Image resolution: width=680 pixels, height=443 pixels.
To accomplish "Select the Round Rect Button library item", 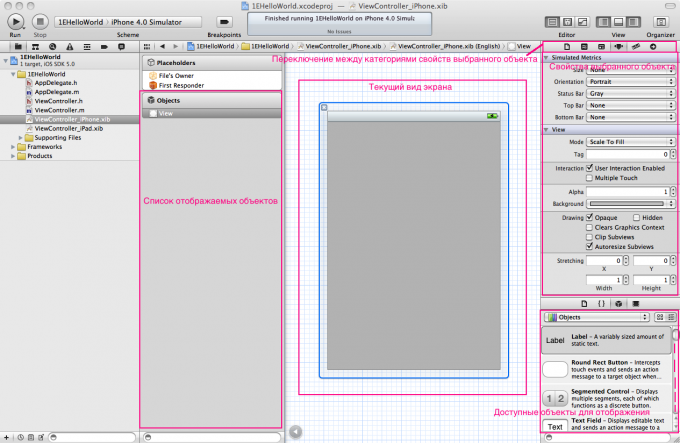I will 607,369.
